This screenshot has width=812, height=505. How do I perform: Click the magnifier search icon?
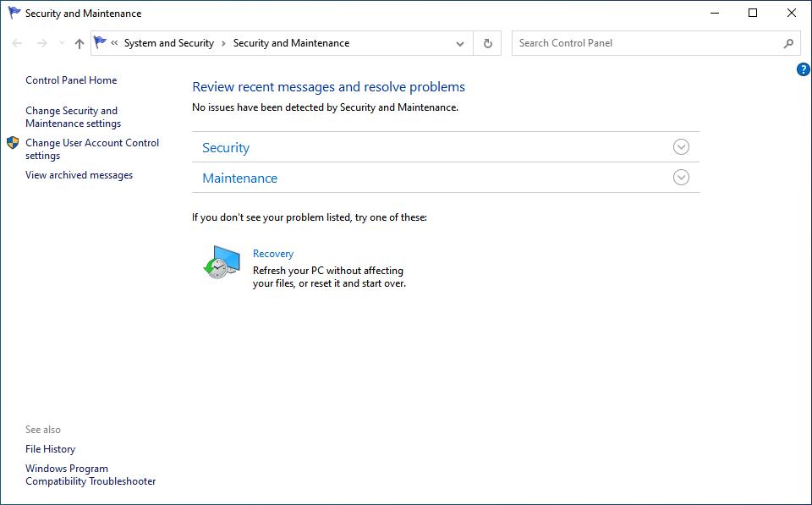[788, 43]
